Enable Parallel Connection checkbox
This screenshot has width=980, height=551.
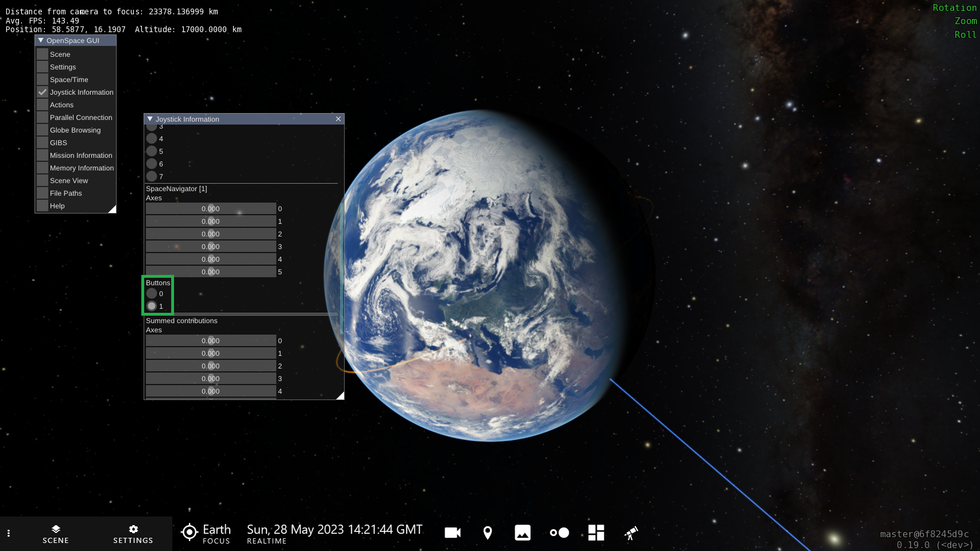(x=43, y=117)
